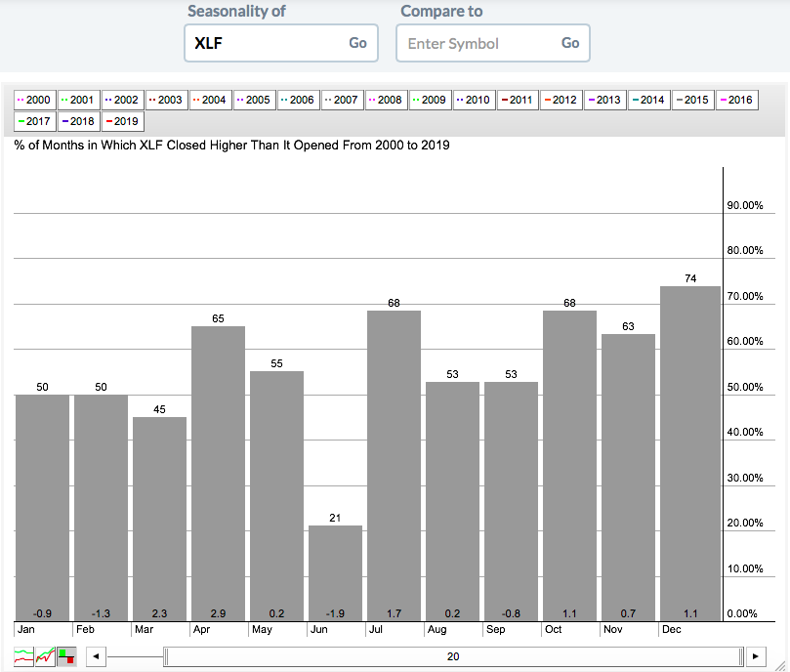Click the July bar showing 68
This screenshot has width=790, height=672.
[394, 466]
